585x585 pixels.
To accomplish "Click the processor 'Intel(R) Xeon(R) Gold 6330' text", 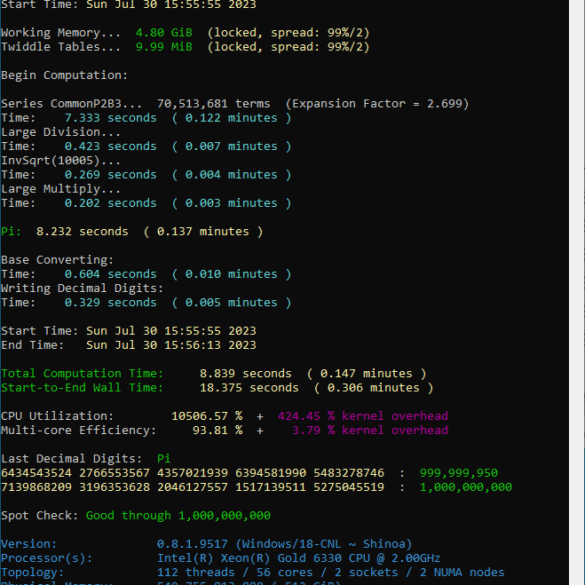I will (x=249, y=559).
